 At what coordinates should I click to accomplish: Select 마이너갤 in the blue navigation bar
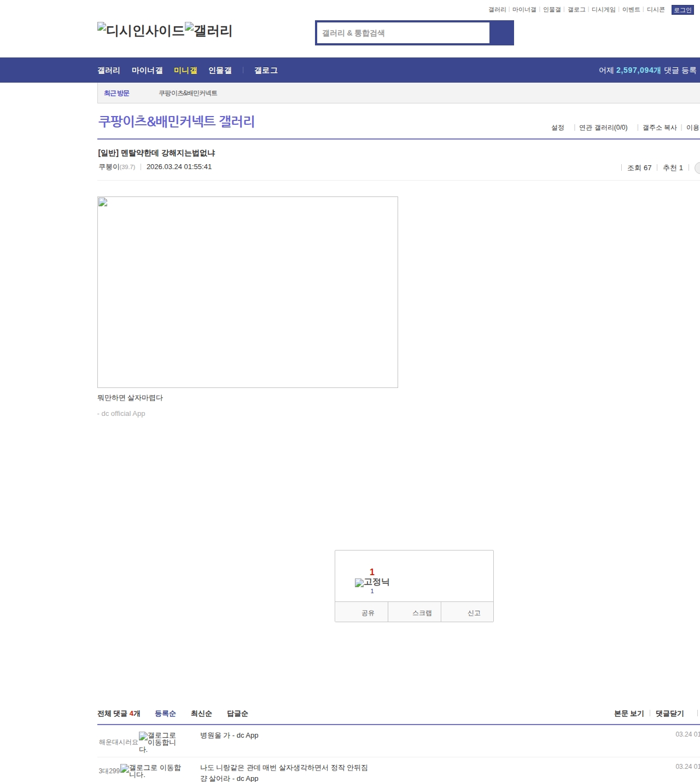(147, 70)
